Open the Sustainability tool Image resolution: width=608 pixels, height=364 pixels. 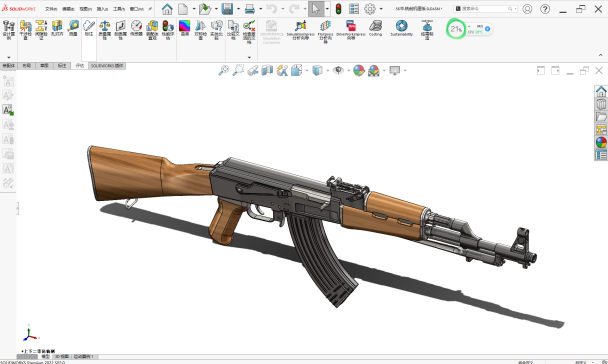pos(402,28)
